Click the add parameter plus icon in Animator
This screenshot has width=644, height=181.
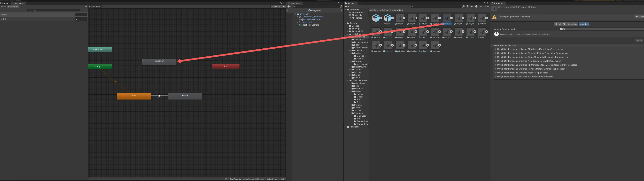tap(84, 10)
